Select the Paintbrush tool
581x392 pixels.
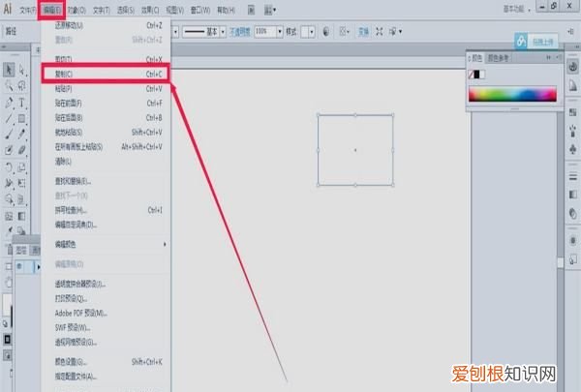click(9, 135)
